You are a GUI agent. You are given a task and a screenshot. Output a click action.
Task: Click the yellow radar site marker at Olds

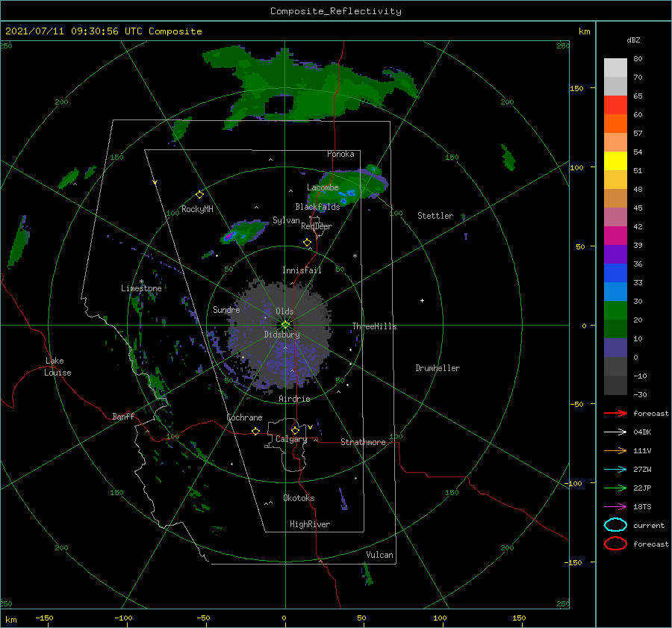(x=285, y=325)
